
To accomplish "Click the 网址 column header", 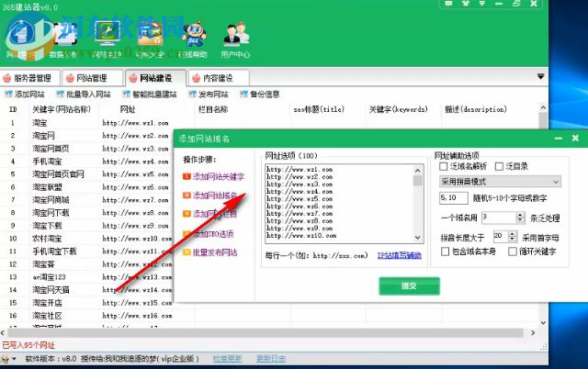I will click(128, 109).
